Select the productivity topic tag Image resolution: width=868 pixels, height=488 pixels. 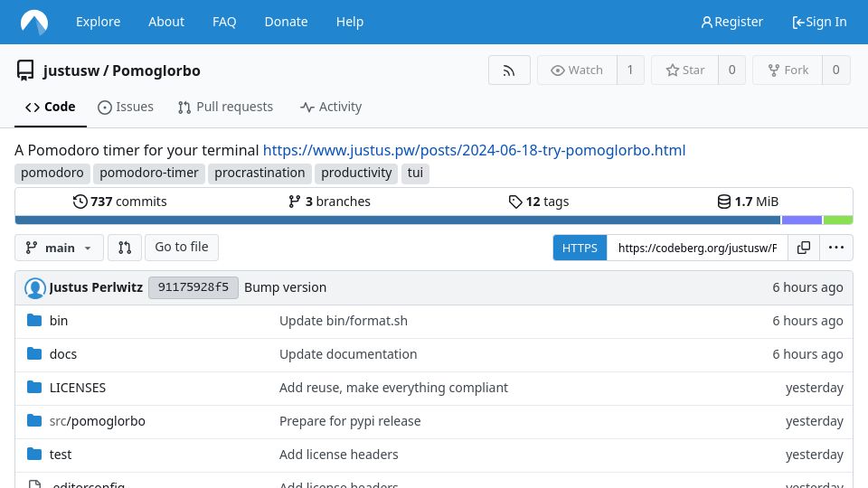[x=356, y=174]
